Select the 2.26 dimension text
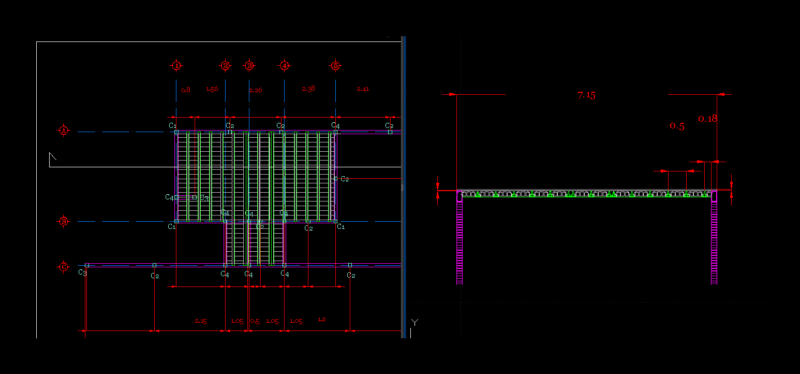Screen dimensions: 800x374 [255, 90]
